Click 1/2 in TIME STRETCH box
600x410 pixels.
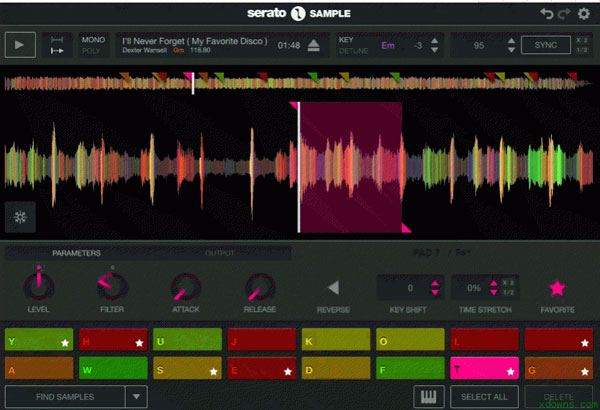click(x=508, y=293)
